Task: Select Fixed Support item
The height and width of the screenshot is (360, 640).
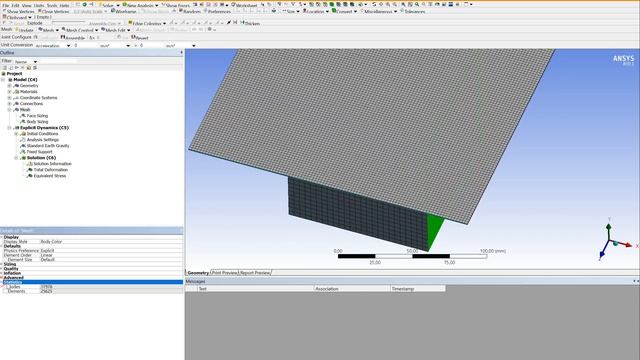Action: pos(39,152)
